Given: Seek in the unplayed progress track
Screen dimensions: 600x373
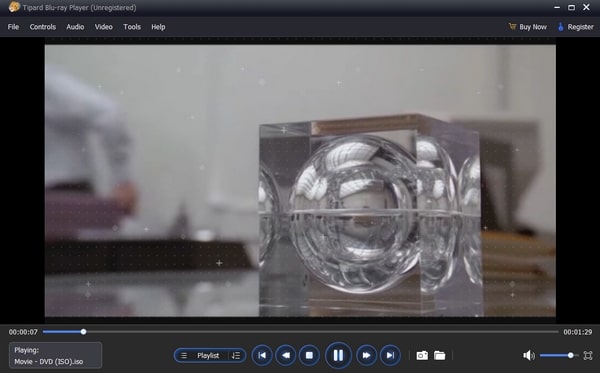Looking at the screenshot, I should pos(322,332).
